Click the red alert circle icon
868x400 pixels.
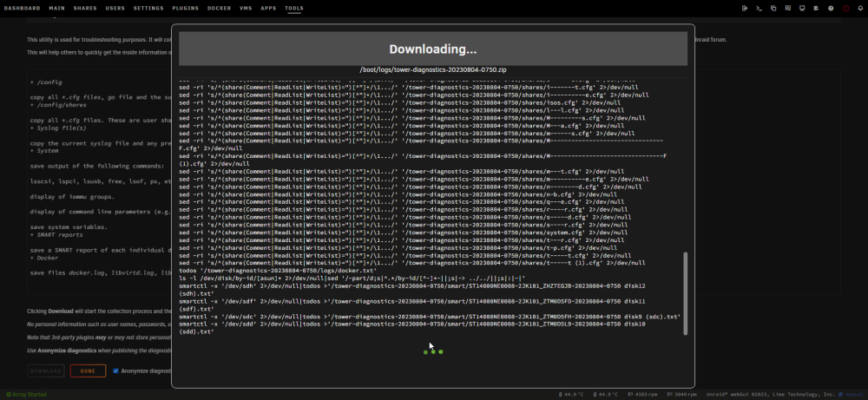(845, 9)
